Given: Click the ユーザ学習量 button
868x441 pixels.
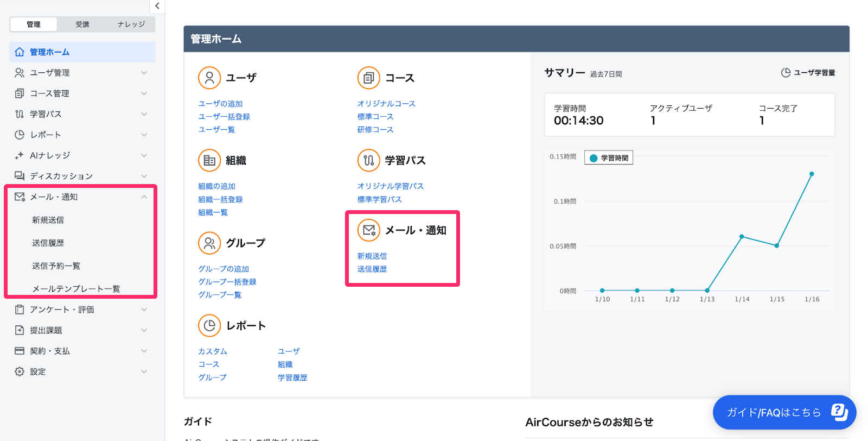Looking at the screenshot, I should 808,73.
